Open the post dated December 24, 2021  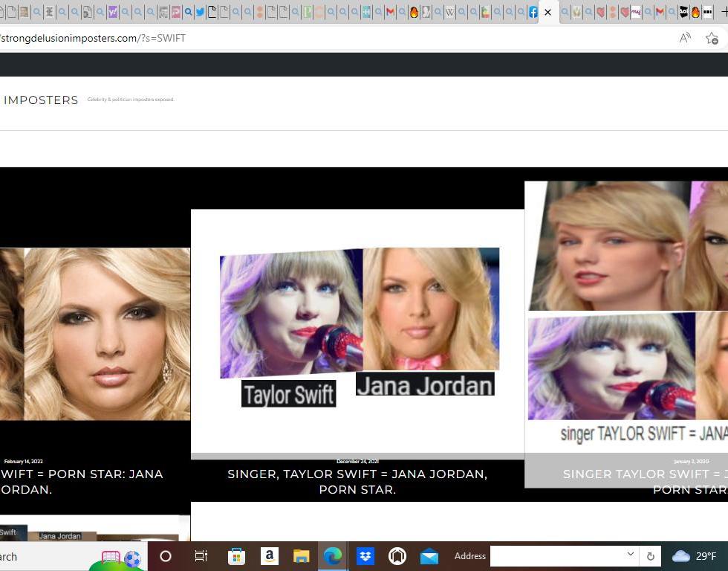tap(357, 481)
